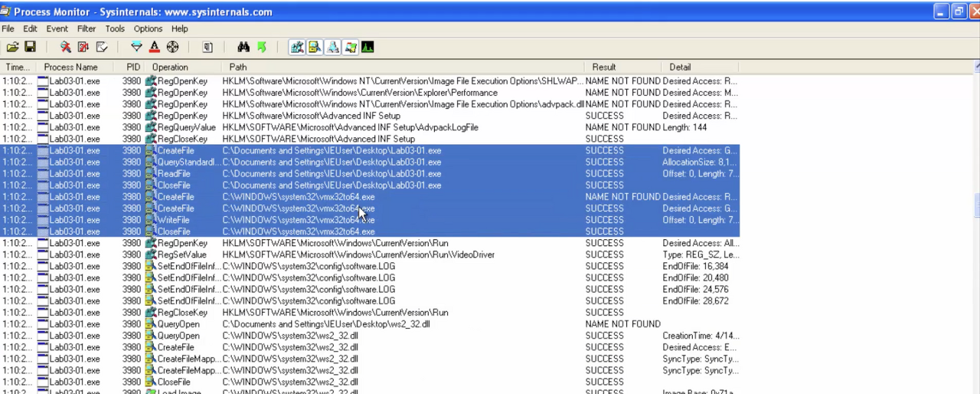This screenshot has width=980, height=394.
Task: Click the Run\VideoDriver registry path
Action: point(358,254)
